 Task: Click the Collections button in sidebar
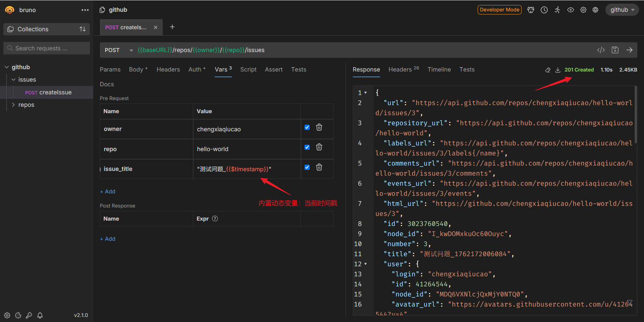coord(47,29)
